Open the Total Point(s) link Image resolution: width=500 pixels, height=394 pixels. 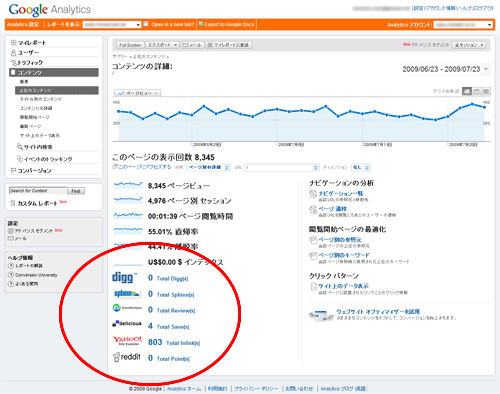tap(173, 359)
